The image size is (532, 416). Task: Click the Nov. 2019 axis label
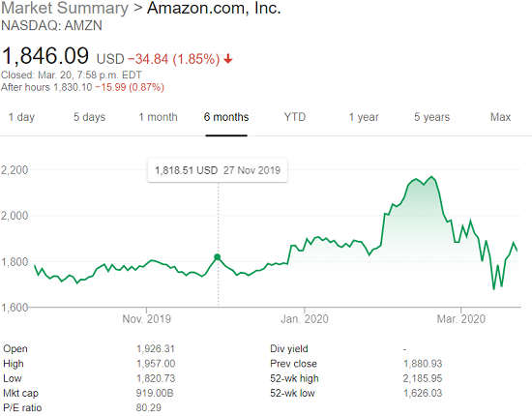point(147,319)
